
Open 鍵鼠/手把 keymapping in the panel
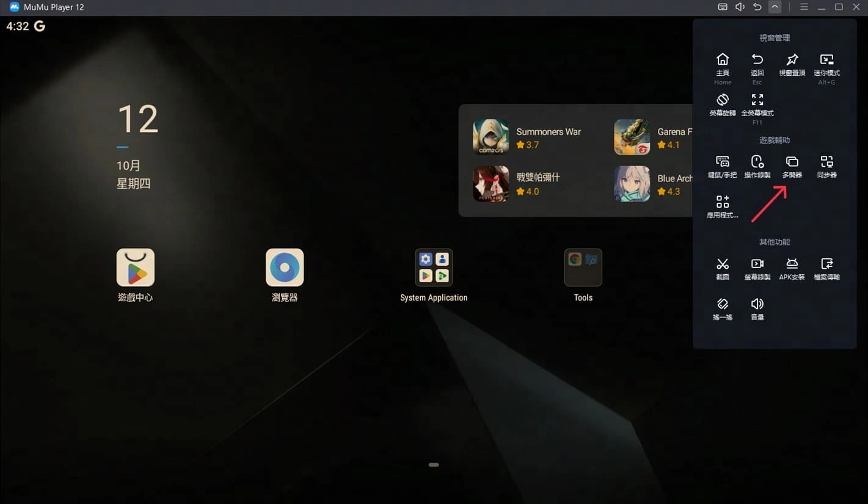pos(722,166)
